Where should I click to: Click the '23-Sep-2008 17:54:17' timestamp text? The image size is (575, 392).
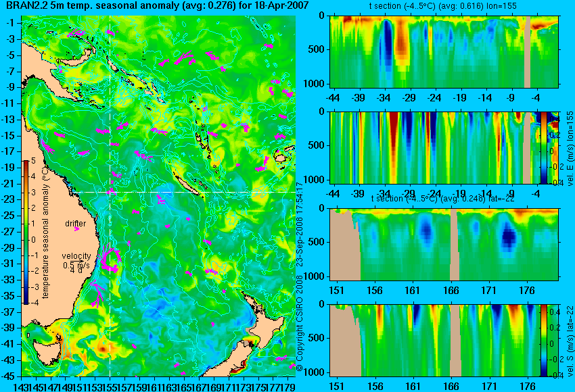click(x=299, y=224)
